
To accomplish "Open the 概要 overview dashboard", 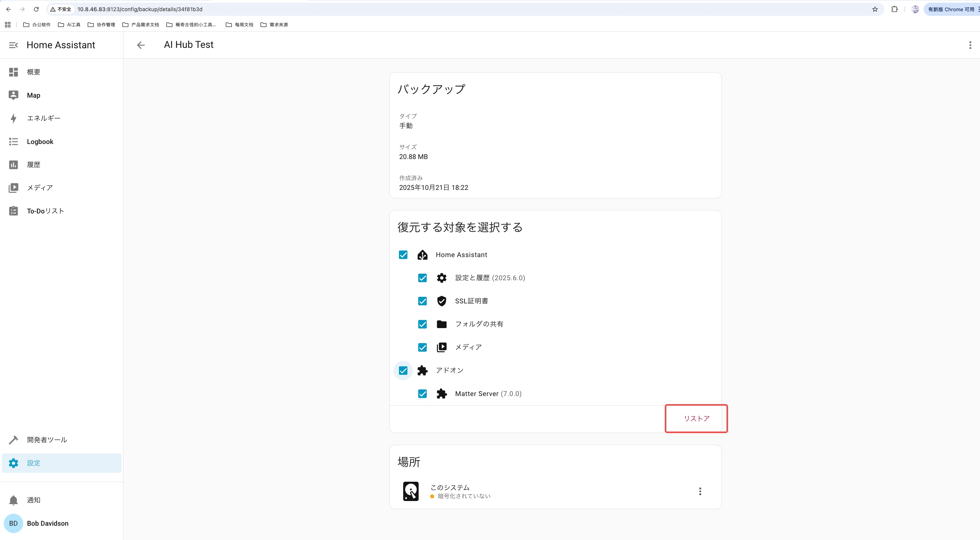I will click(x=62, y=72).
